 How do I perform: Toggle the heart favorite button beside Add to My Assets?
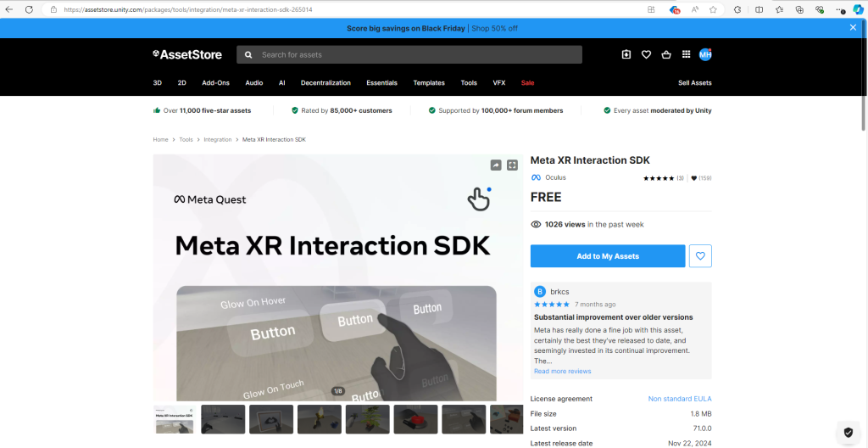700,256
